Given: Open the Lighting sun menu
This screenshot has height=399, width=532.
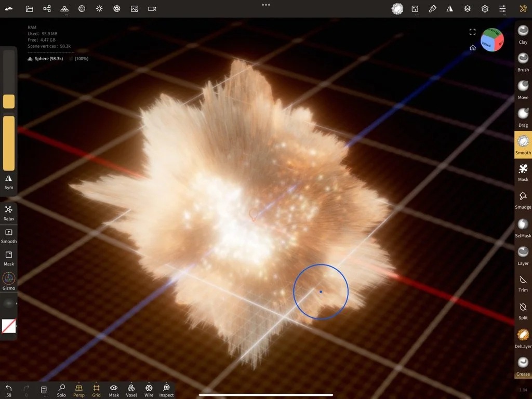Looking at the screenshot, I should 99,9.
